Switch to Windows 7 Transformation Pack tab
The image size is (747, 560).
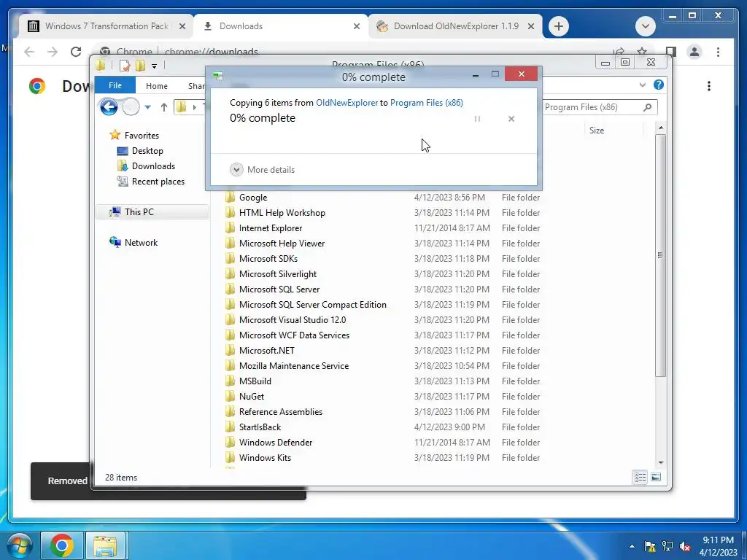coord(107,26)
